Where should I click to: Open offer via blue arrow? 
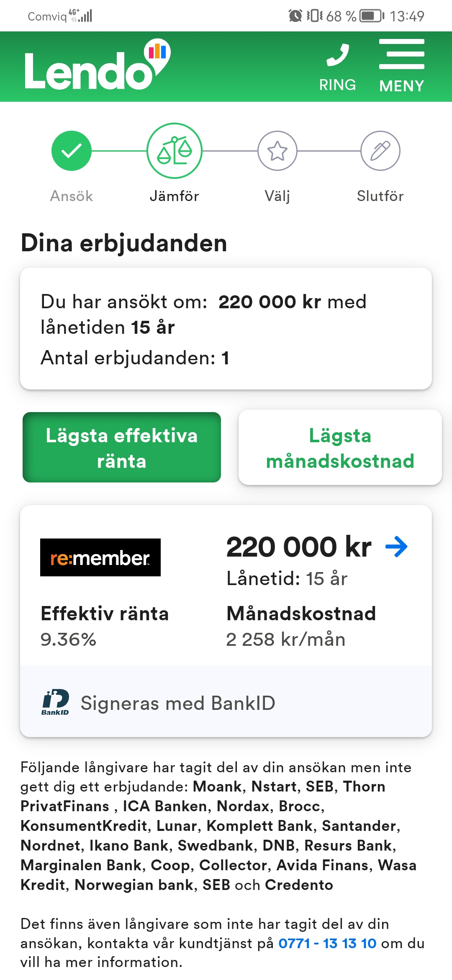396,547
